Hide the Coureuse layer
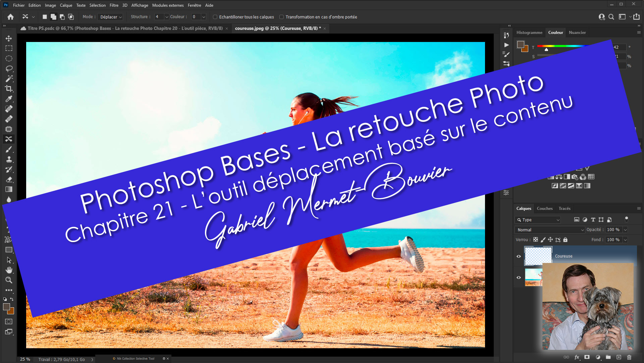This screenshot has width=644, height=363. pos(519,256)
